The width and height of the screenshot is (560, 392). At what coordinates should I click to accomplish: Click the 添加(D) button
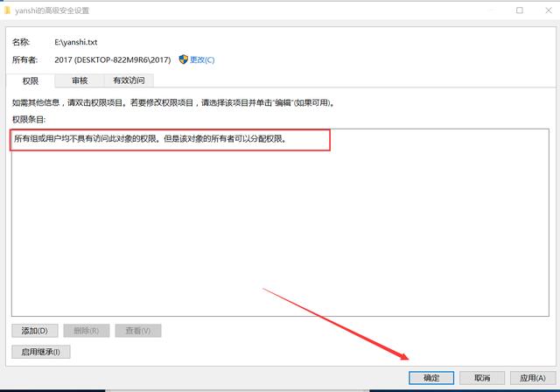coord(35,331)
